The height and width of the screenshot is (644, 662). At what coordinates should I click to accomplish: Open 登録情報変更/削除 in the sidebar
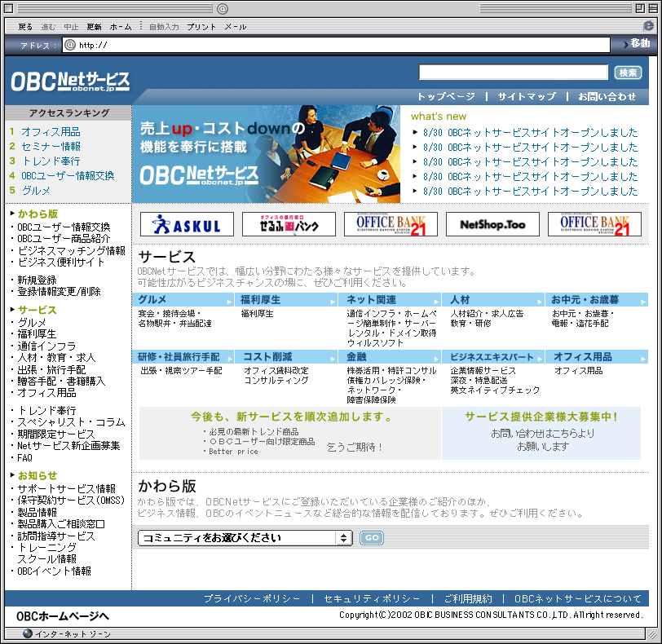(x=59, y=292)
